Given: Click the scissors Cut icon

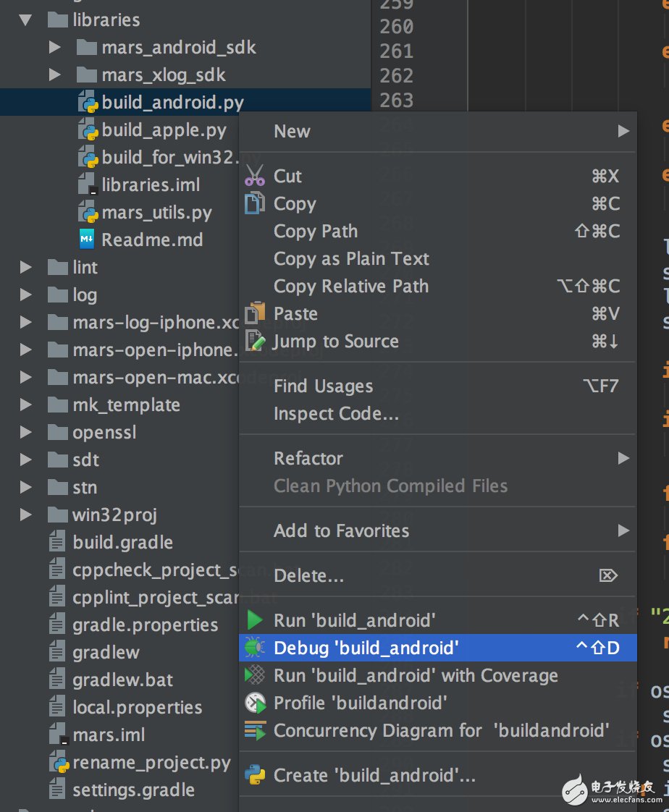Looking at the screenshot, I should [255, 176].
